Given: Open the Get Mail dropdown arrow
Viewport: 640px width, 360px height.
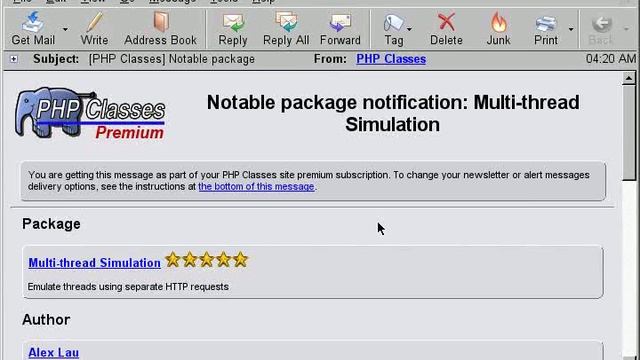Looking at the screenshot, I should [x=65, y=29].
